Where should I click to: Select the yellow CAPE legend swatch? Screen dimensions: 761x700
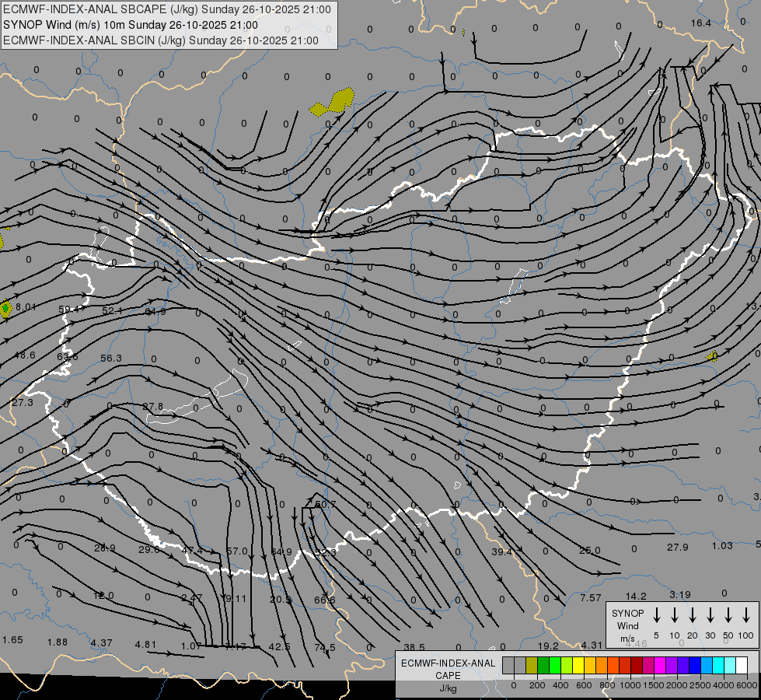[x=578, y=666]
